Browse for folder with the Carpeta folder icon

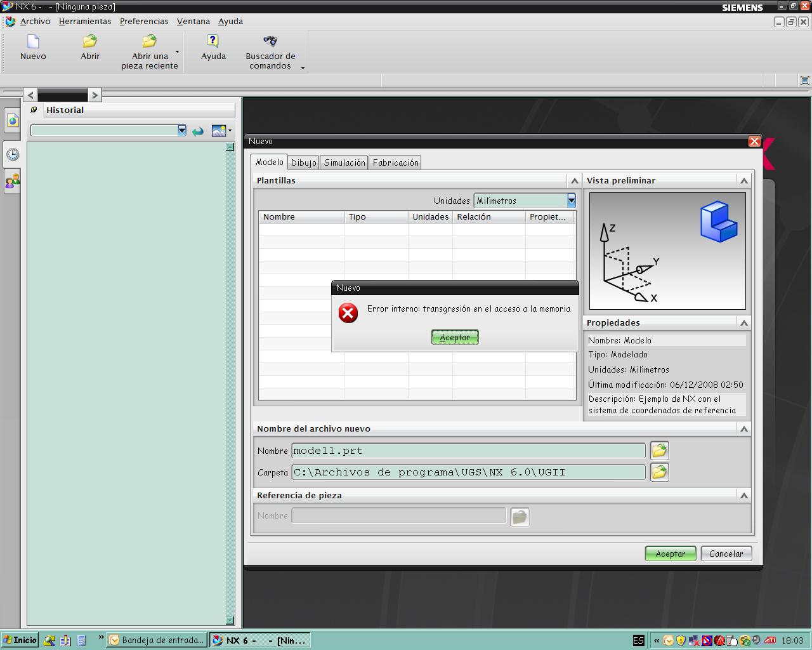click(x=659, y=472)
